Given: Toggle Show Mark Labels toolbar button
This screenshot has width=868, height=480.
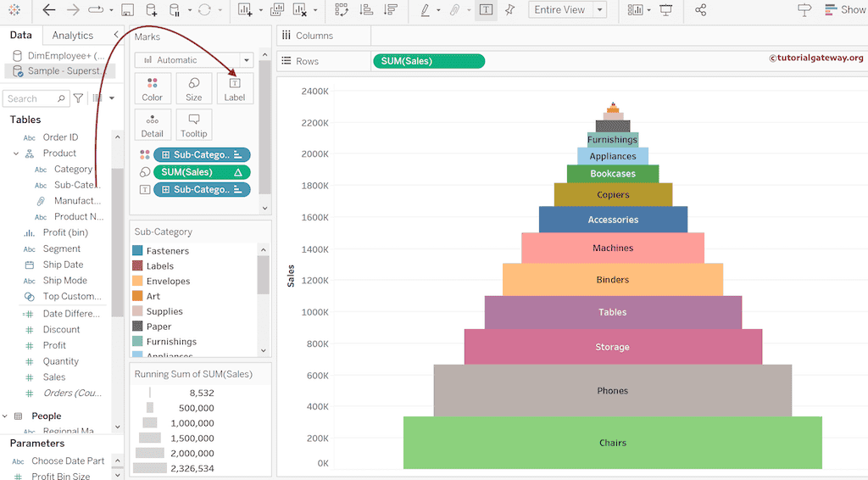Looking at the screenshot, I should pos(486,10).
